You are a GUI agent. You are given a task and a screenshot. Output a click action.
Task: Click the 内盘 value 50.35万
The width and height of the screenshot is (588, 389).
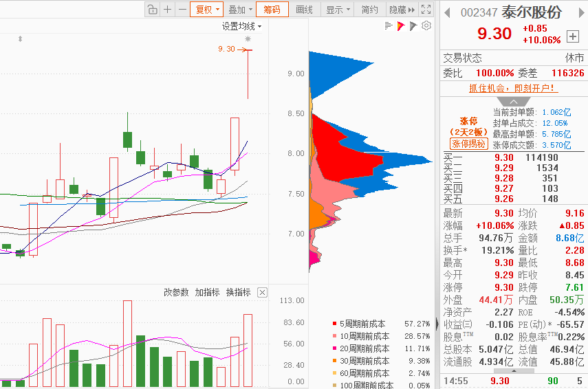tap(567, 300)
